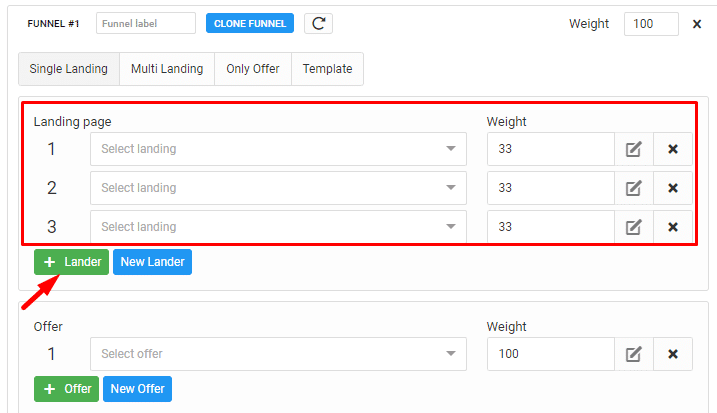
Task: Open the third Select landing dropdown
Action: point(278,227)
